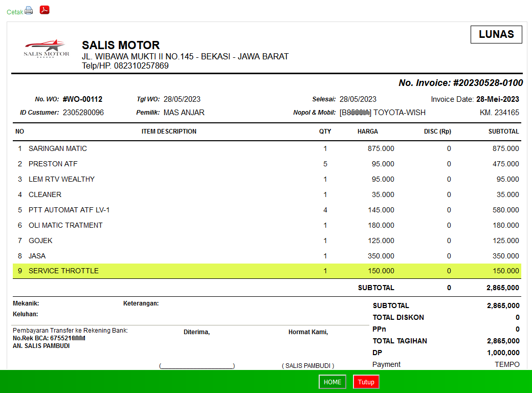The width and height of the screenshot is (532, 393).
Task: Click the SUBTOTAL column header
Action: tap(503, 132)
